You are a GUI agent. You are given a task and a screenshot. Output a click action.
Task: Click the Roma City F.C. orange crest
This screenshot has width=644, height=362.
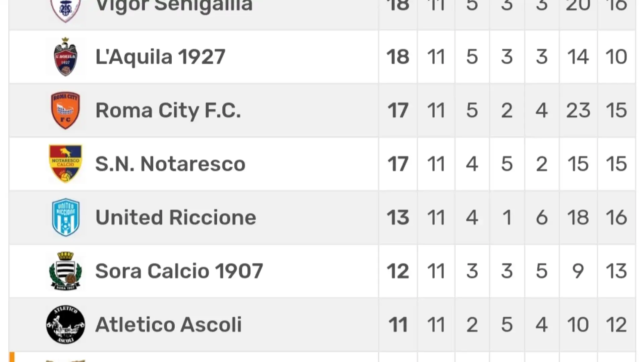66,110
